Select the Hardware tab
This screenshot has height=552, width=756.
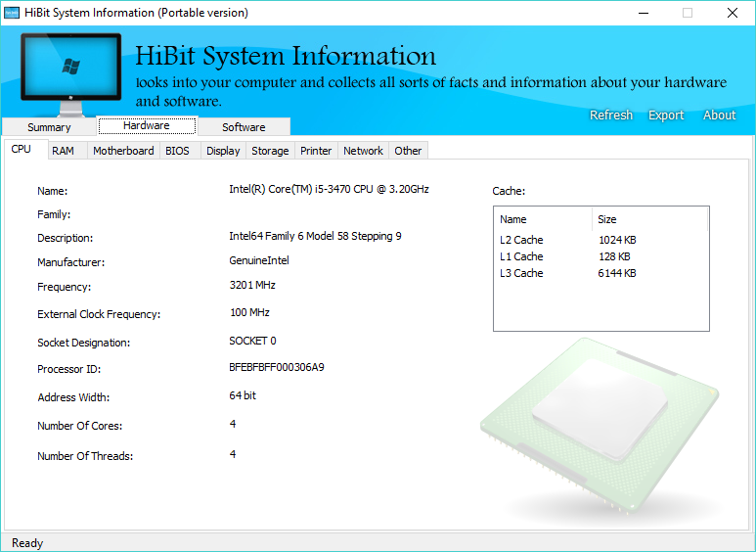coord(147,125)
